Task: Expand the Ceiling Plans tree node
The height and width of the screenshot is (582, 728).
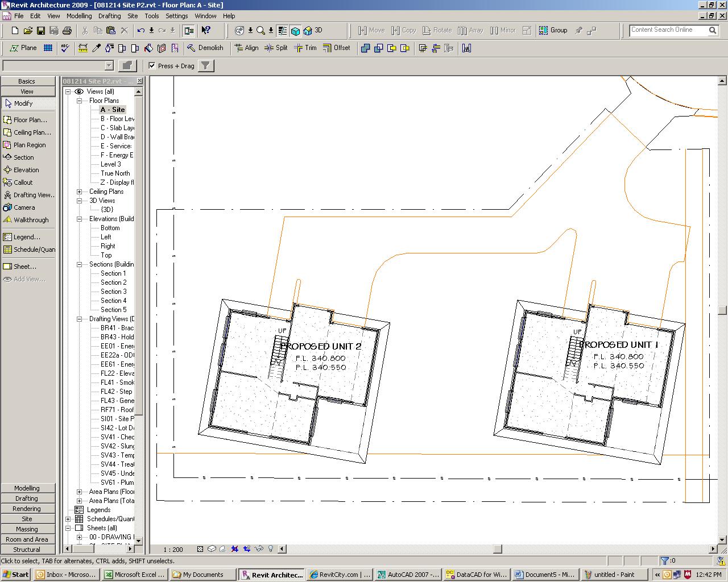Action: pyautogui.click(x=80, y=192)
